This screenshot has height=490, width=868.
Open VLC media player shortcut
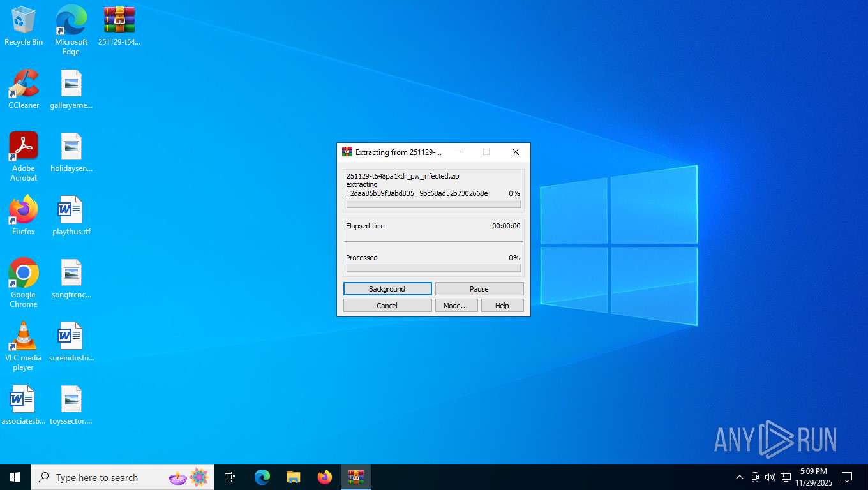click(24, 346)
